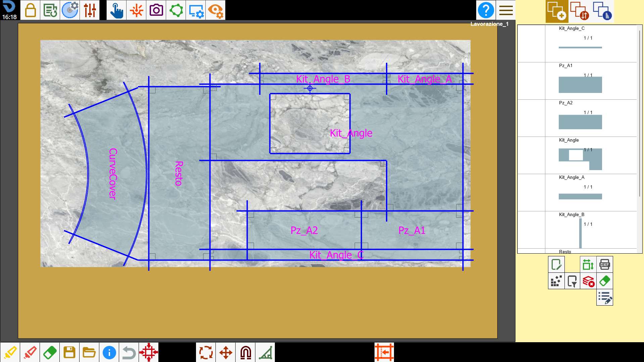Save project with floppy disk icon

[x=69, y=352]
